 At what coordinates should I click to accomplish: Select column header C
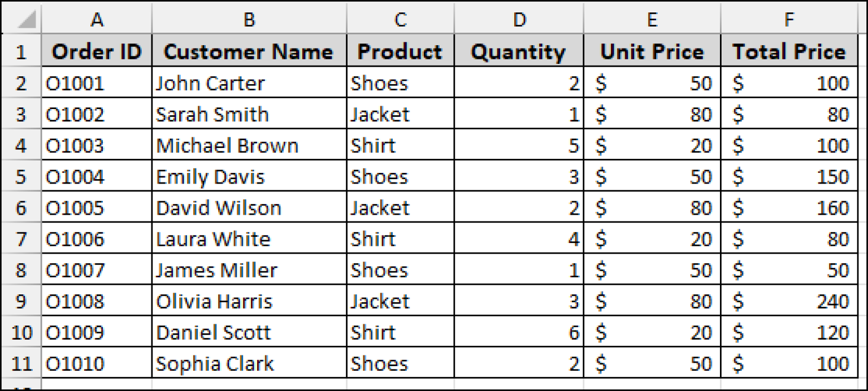(400, 19)
